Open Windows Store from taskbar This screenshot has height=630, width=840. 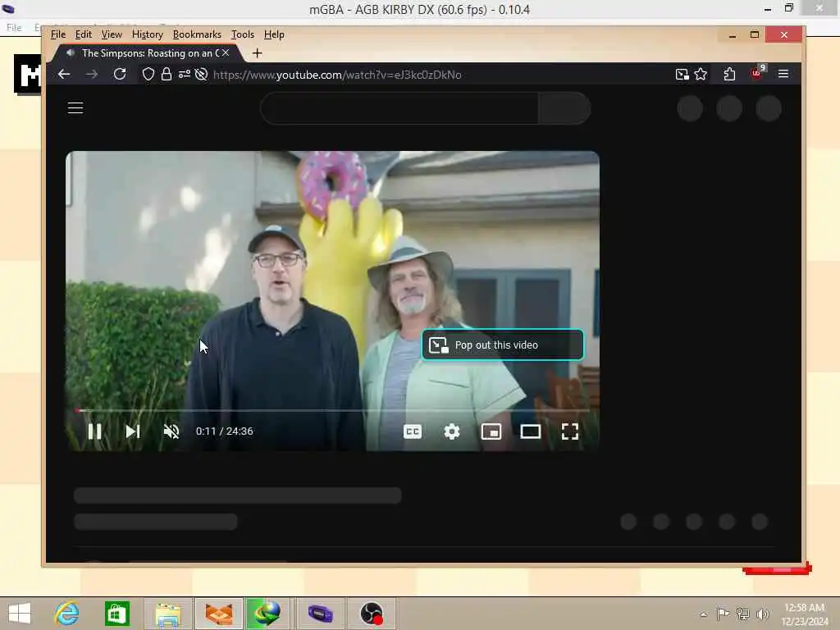(x=116, y=614)
